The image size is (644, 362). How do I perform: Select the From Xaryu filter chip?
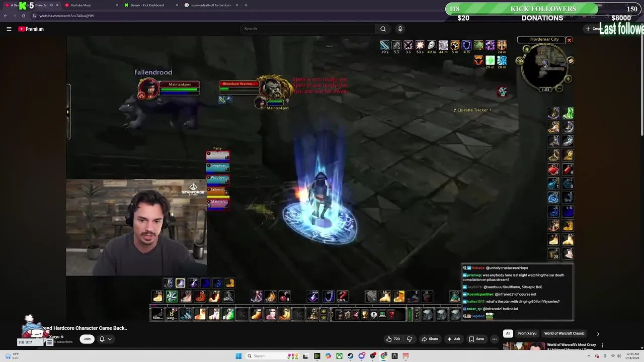527,333
